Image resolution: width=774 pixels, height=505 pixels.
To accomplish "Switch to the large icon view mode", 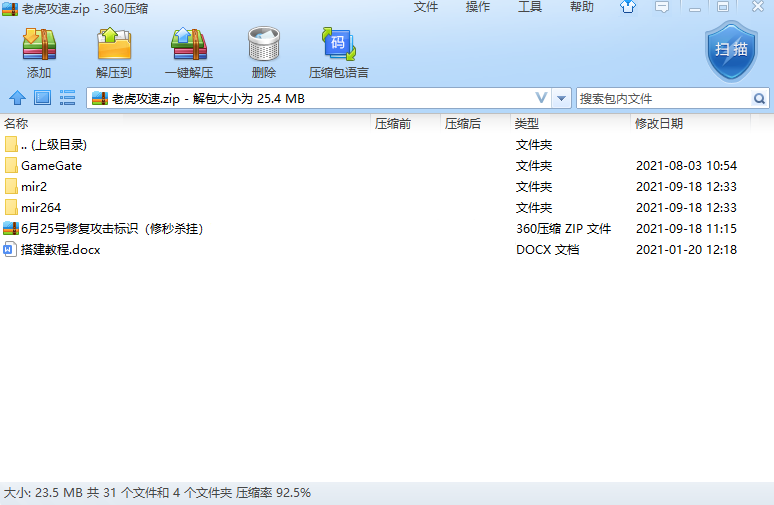I will click(x=42, y=98).
